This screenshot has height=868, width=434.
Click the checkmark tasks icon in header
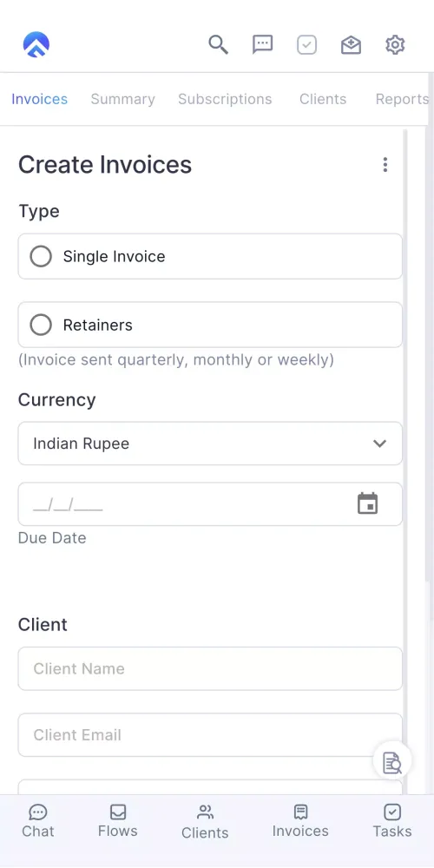coord(306,45)
